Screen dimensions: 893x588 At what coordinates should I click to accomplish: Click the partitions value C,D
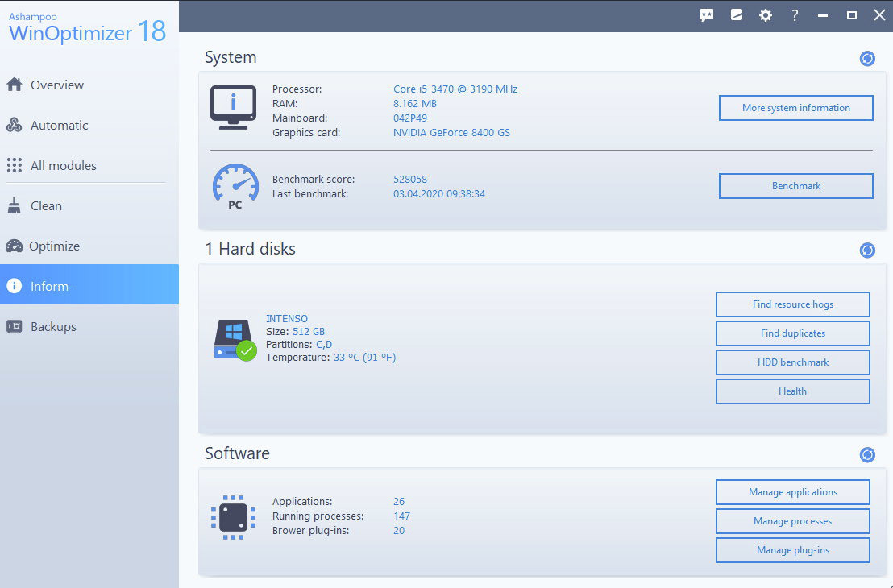click(324, 345)
